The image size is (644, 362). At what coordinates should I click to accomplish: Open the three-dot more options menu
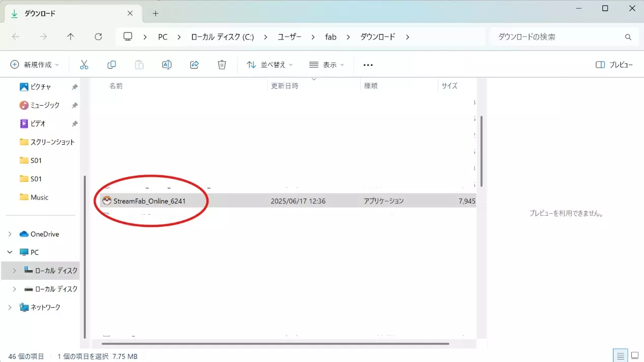(x=368, y=65)
